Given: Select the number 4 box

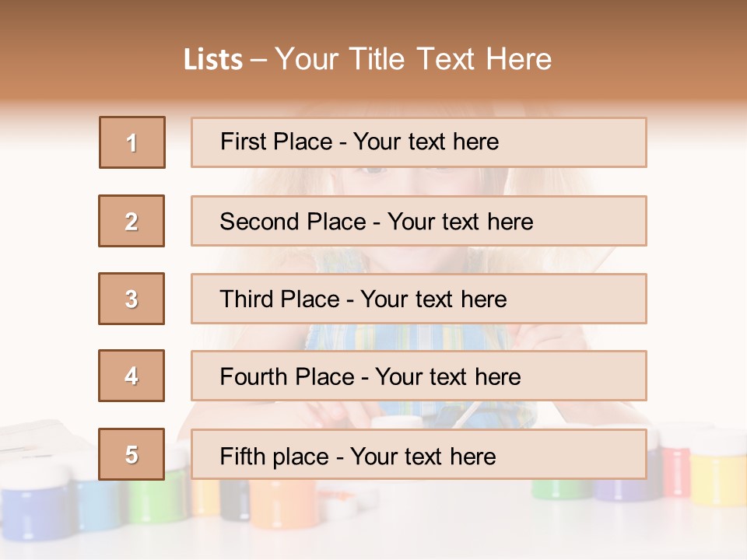Looking at the screenshot, I should click(x=132, y=376).
